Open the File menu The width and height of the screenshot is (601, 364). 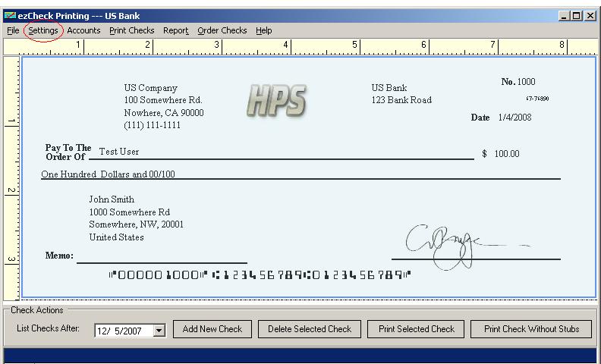click(13, 30)
